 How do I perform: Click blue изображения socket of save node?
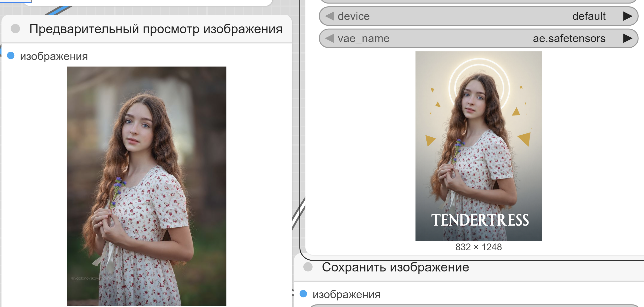(303, 294)
